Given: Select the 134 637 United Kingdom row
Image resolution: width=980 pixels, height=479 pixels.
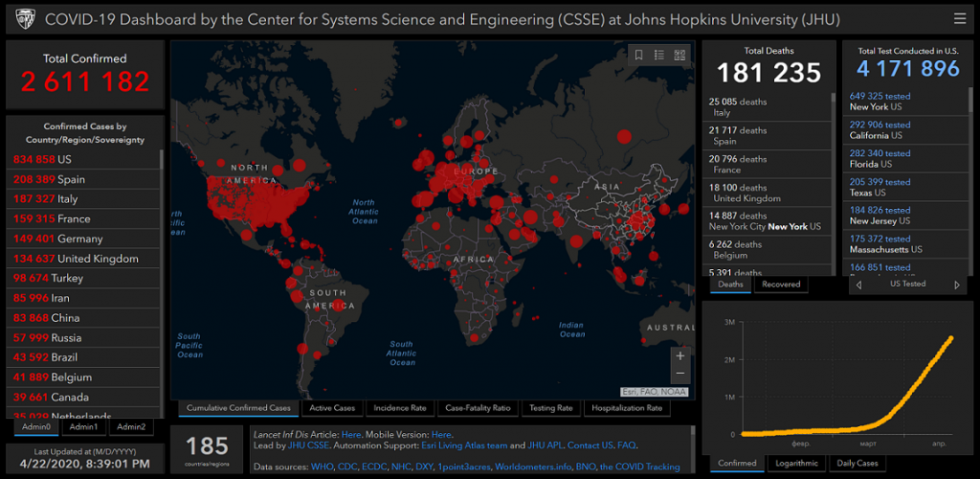Looking at the screenshot, I should coord(84,259).
